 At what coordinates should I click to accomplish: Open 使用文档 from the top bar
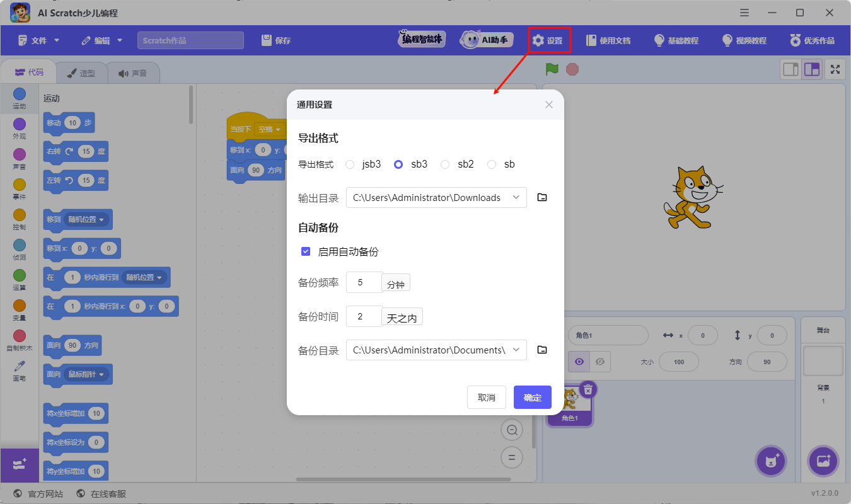click(x=608, y=40)
